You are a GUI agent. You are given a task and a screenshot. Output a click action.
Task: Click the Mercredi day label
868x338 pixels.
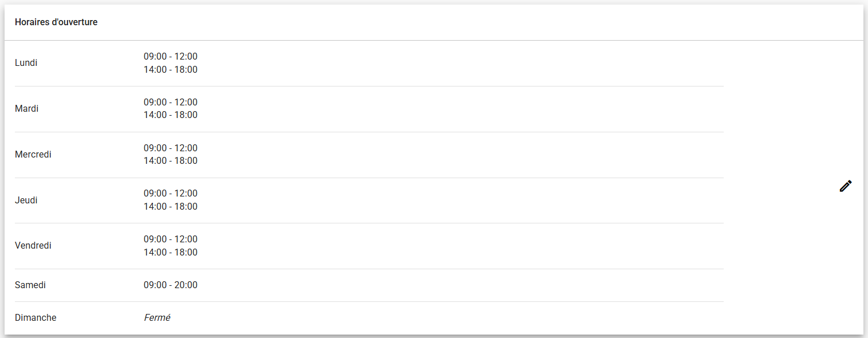(33, 155)
